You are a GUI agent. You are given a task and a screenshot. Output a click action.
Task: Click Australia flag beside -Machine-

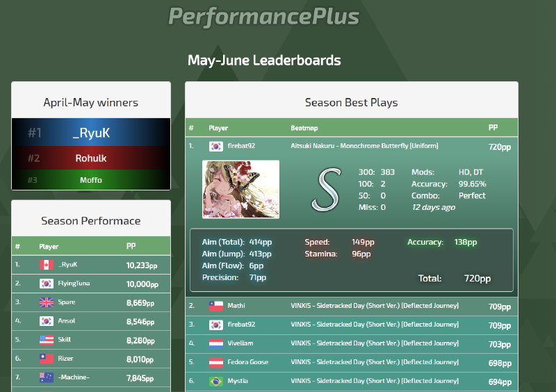[x=47, y=377]
